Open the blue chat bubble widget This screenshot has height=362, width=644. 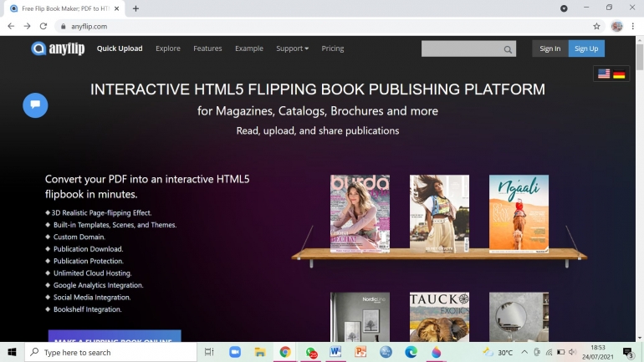pos(35,105)
